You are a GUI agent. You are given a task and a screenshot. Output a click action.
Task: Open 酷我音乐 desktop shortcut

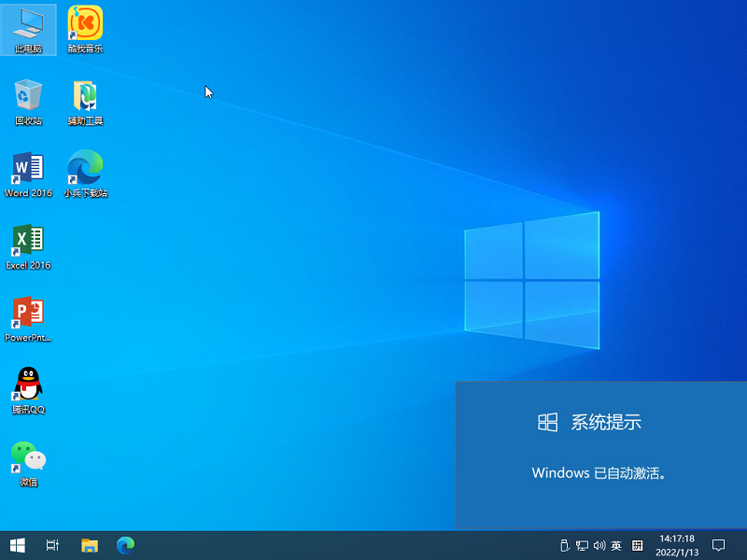click(85, 30)
